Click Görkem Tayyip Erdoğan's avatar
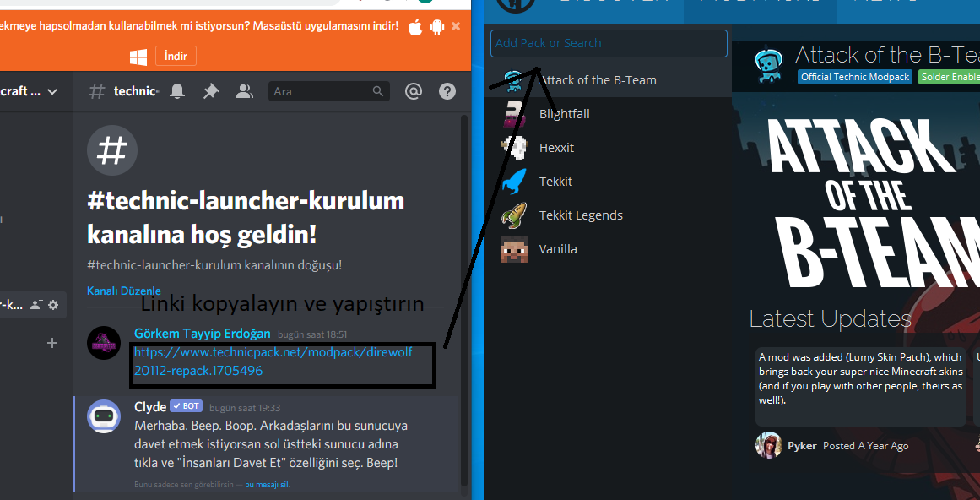The height and width of the screenshot is (500, 980). 104,343
